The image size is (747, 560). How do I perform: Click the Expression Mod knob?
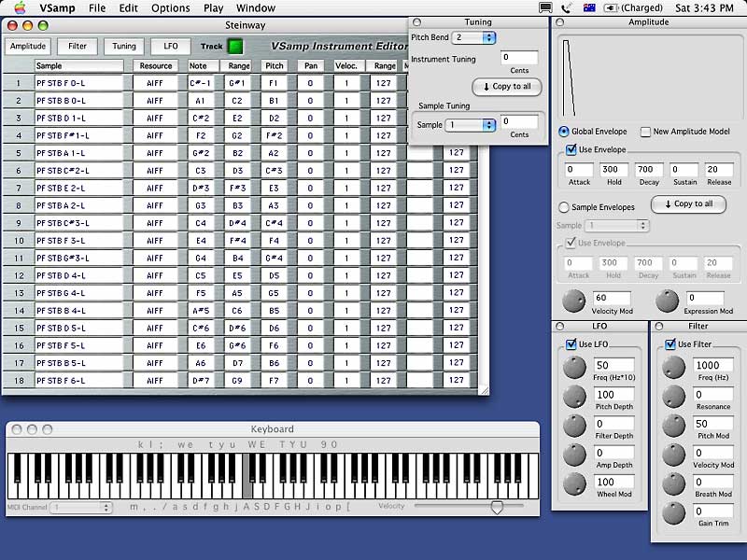[x=667, y=301]
